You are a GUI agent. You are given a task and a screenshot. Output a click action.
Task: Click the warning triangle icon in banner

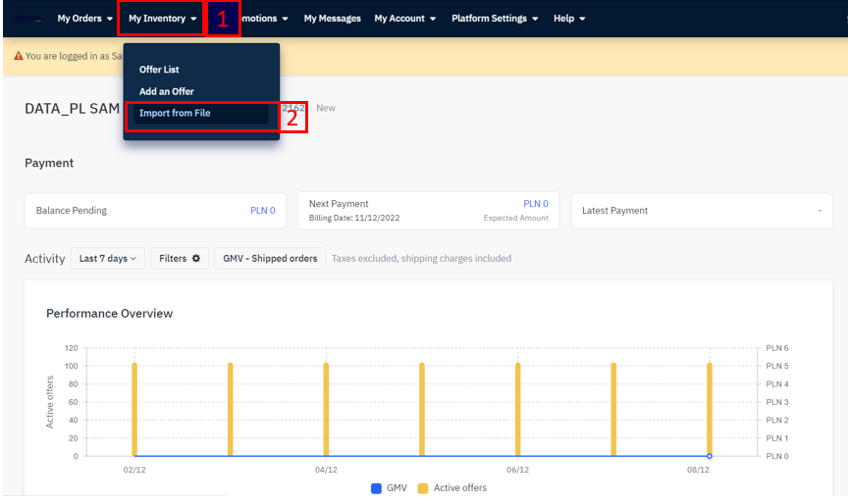[x=19, y=56]
